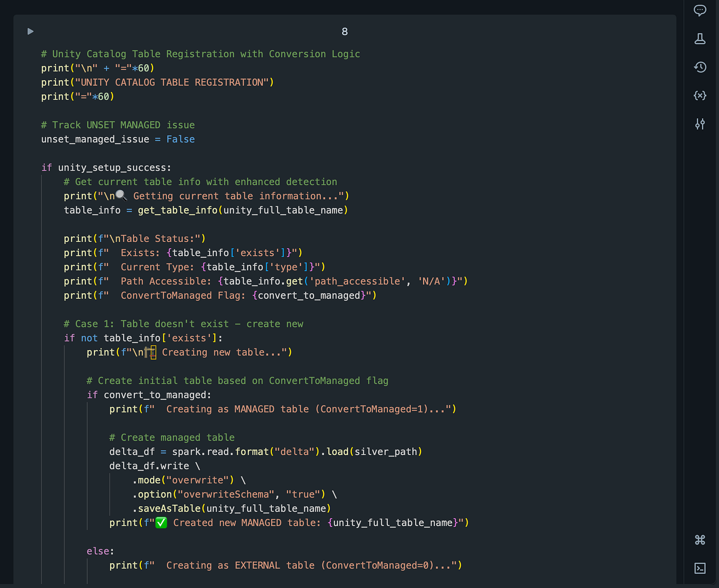Click the line print("UNITY CATALOG TABLE REGISTRATION")
The height and width of the screenshot is (588, 719).
[158, 82]
